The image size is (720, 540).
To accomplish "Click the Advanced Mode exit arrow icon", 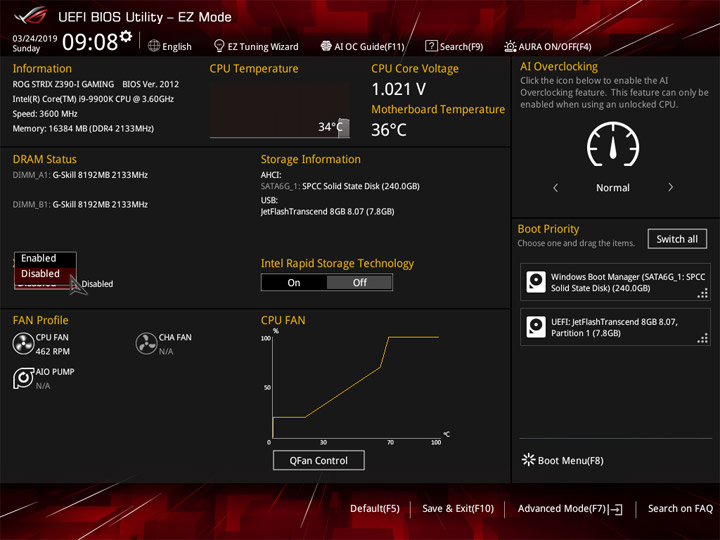I will pos(617,509).
